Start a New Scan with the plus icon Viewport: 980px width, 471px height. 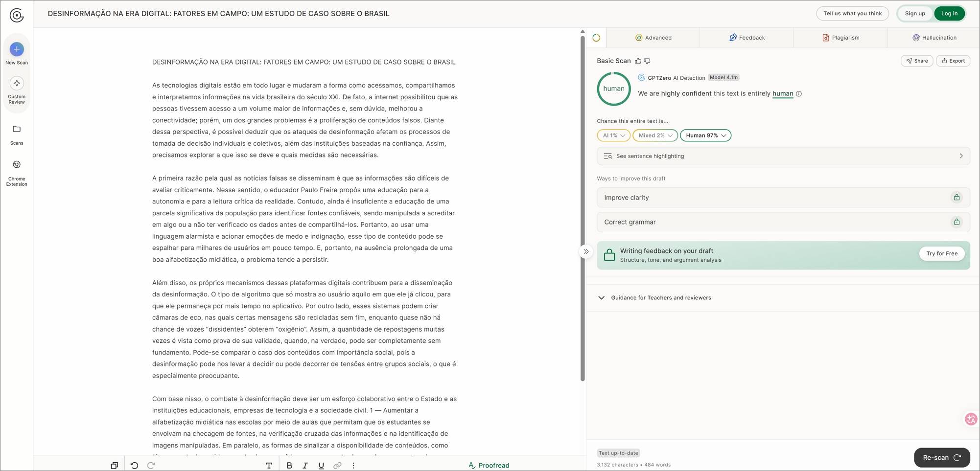17,49
